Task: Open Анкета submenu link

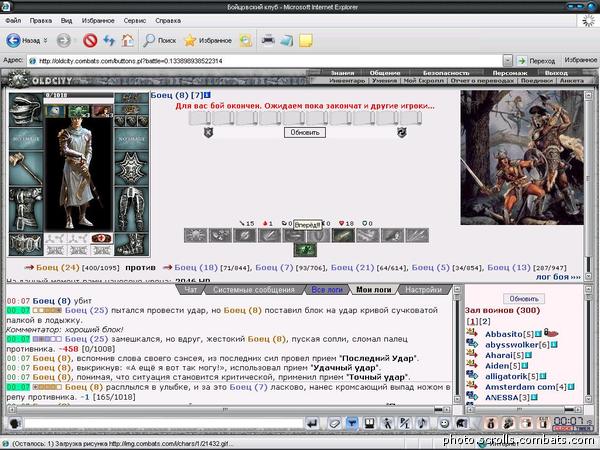Action: point(572,81)
